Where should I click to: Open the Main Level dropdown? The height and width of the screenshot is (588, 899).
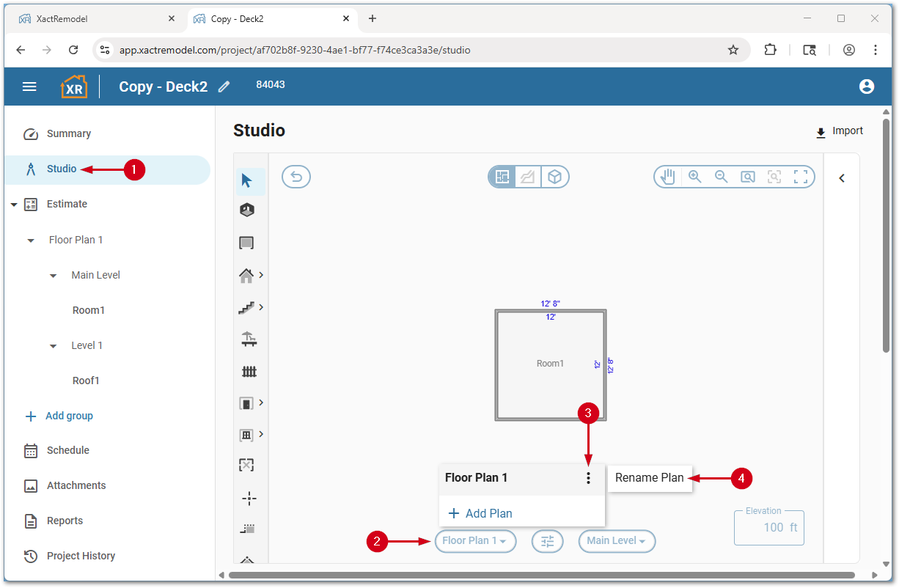tap(617, 541)
